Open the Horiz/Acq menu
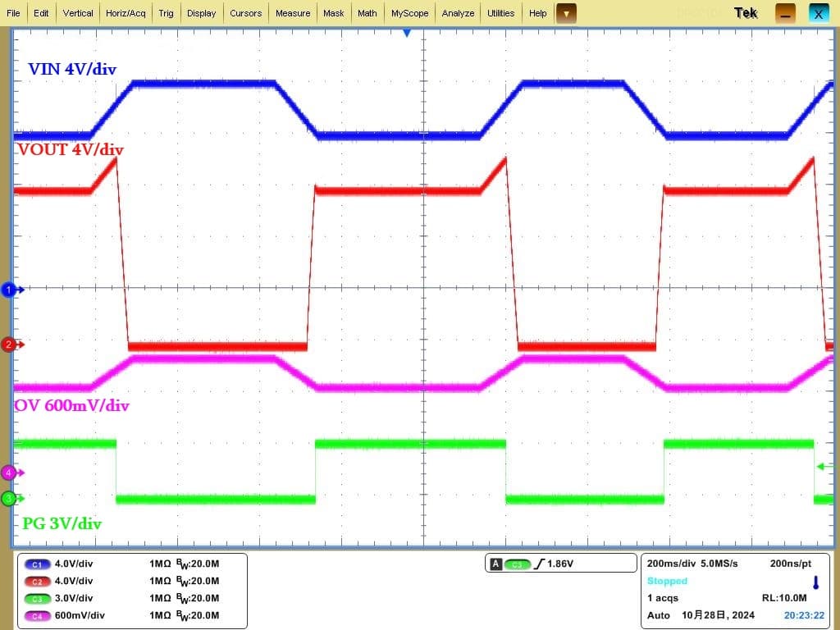840x630 pixels. pos(126,13)
